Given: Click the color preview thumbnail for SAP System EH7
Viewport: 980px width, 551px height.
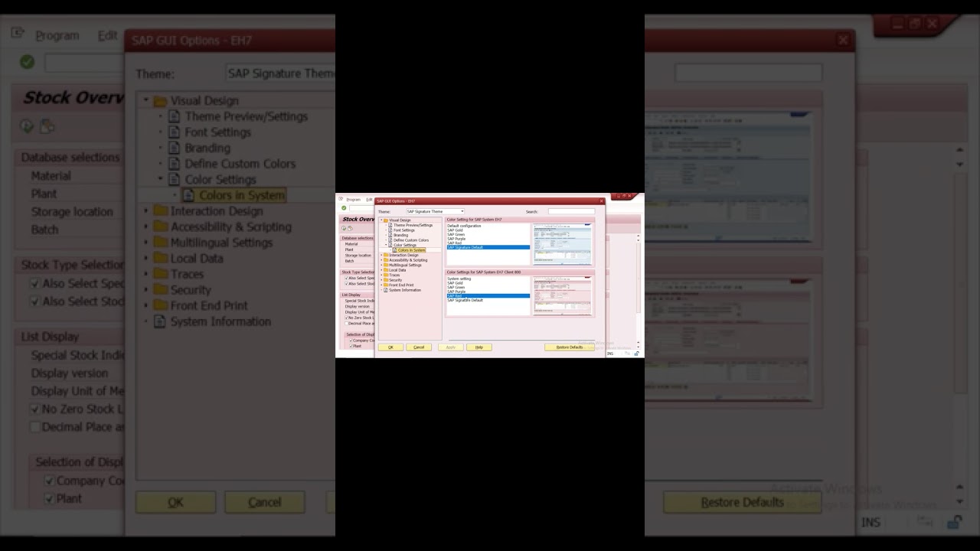Looking at the screenshot, I should click(x=562, y=244).
